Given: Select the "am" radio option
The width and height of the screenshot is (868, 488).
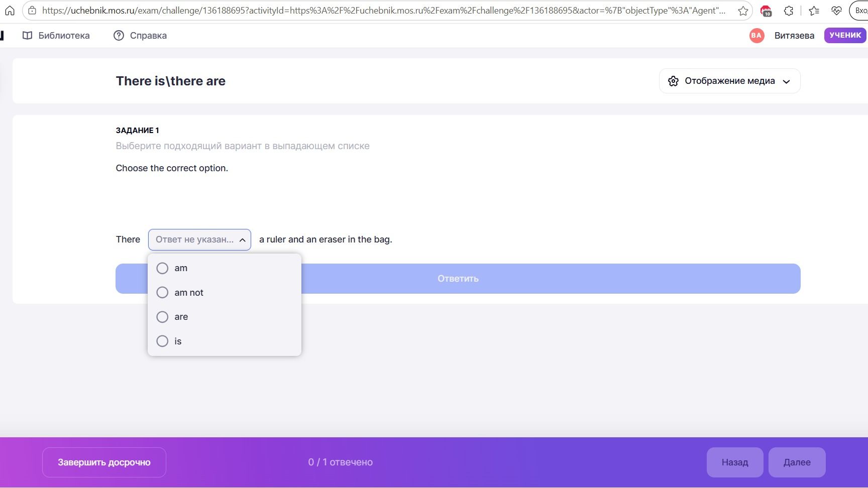Looking at the screenshot, I should [x=162, y=268].
